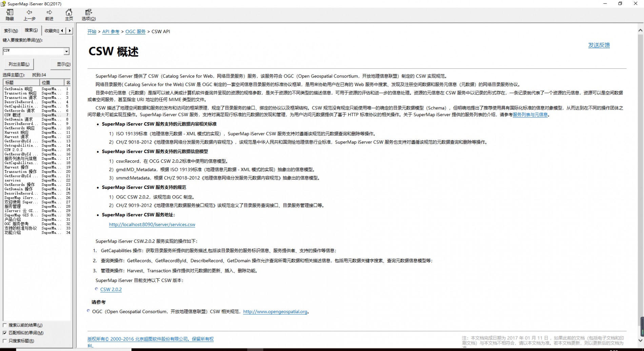Open the OGC 服务 breadcrumb link

[135, 31]
